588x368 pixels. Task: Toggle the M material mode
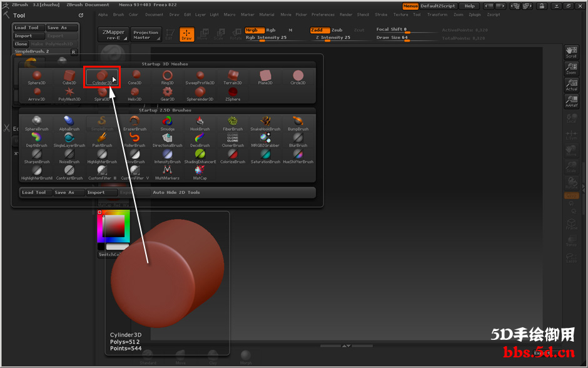(x=290, y=30)
